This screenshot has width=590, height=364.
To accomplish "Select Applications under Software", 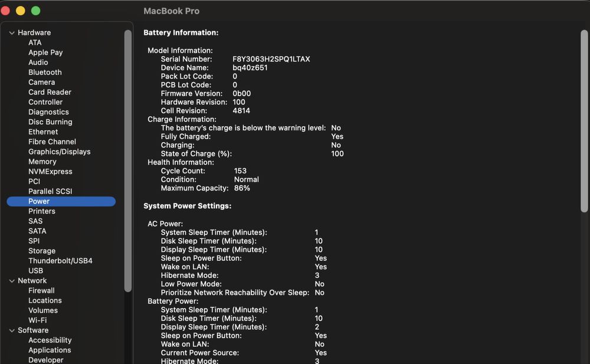I will coord(50,350).
